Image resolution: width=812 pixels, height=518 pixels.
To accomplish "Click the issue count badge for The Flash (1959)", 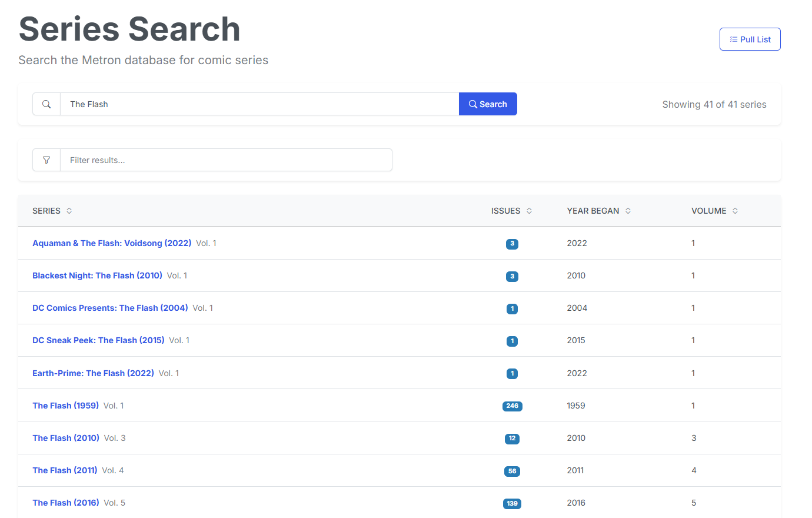I will click(512, 406).
